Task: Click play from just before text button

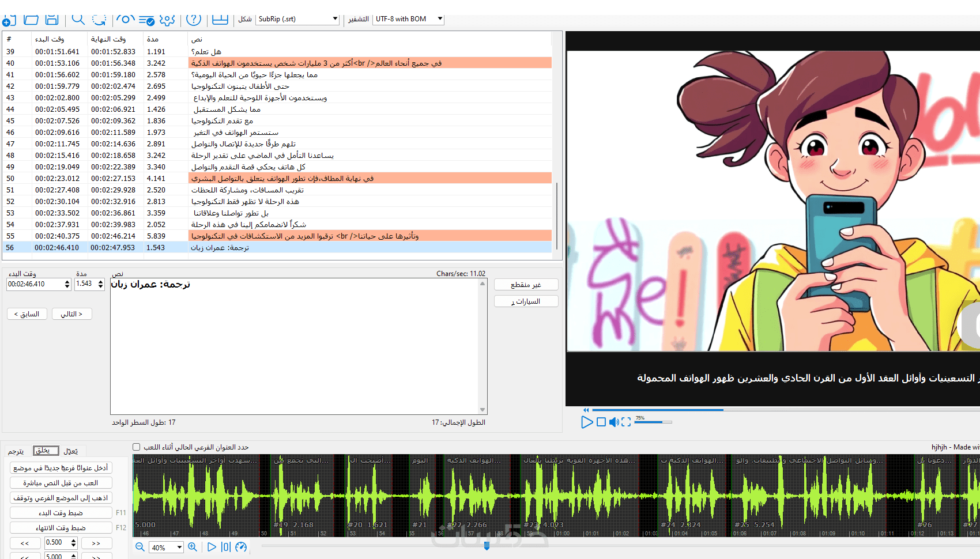Action: click(61, 483)
